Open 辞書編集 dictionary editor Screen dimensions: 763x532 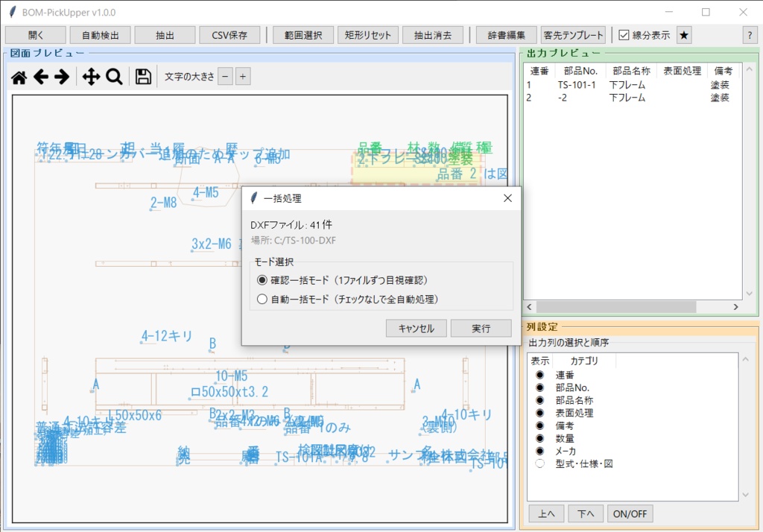click(x=506, y=35)
